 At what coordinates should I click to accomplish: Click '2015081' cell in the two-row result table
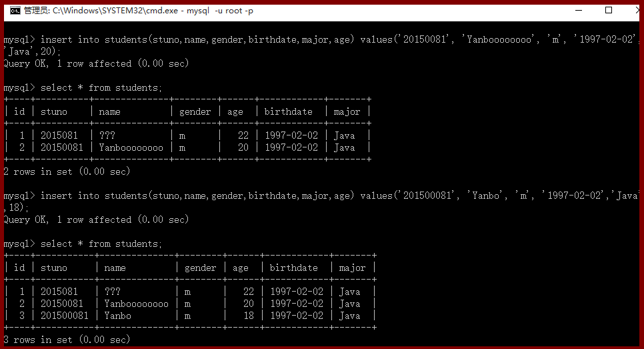[59, 135]
